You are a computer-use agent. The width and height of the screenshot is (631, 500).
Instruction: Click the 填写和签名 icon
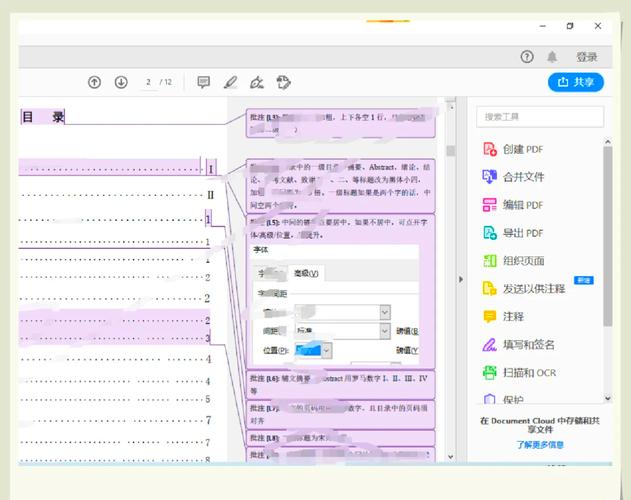(x=489, y=345)
